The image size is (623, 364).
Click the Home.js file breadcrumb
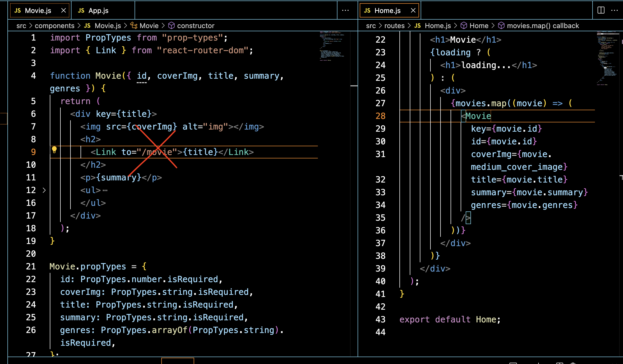438,26
